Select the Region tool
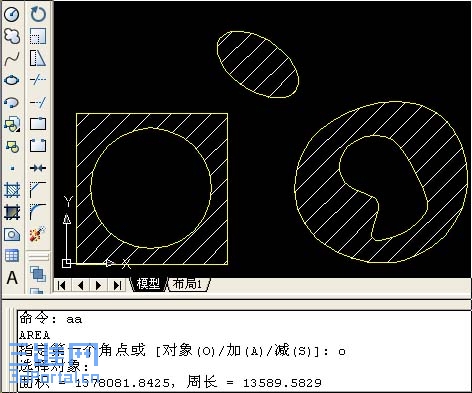This screenshot has height=393, width=472. [12, 234]
